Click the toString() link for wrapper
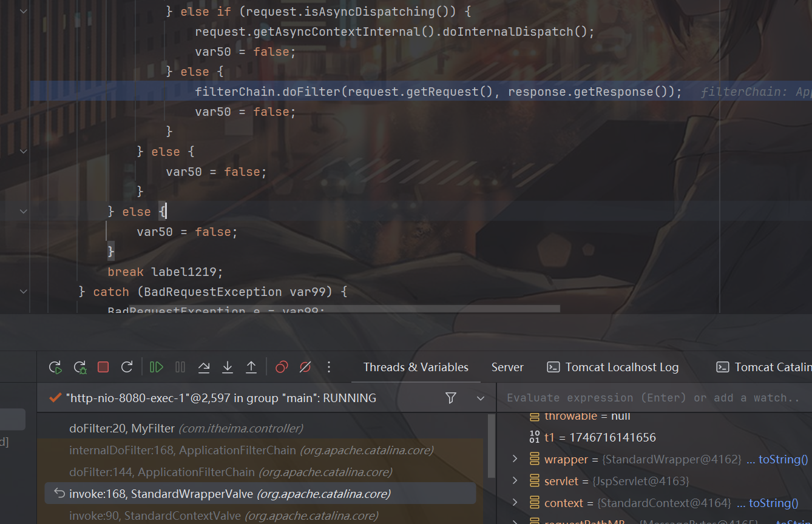The width and height of the screenshot is (812, 524). [777, 459]
